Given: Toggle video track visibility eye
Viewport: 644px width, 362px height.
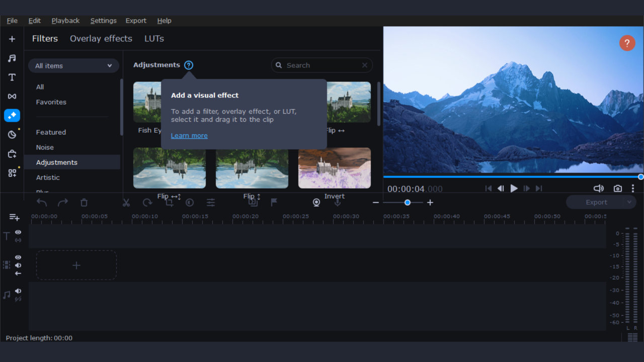Looking at the screenshot, I should pos(18,257).
